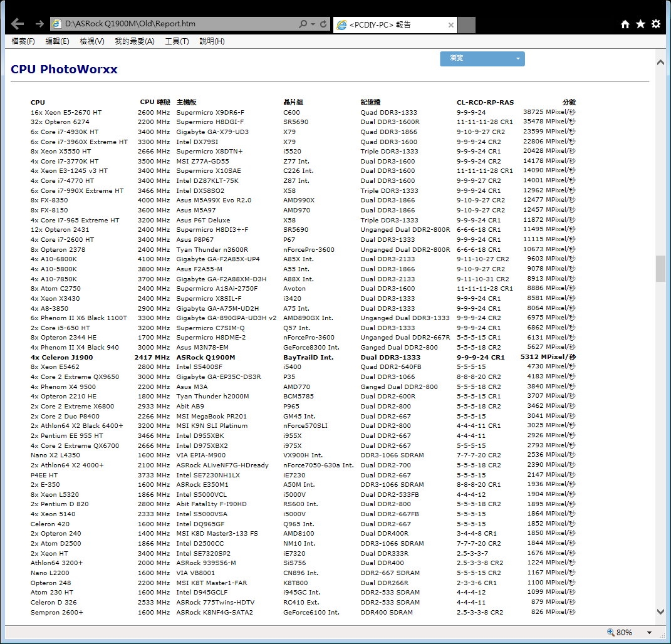This screenshot has height=644, width=671.
Task: Open the 工具(T) menu
Action: click(177, 41)
